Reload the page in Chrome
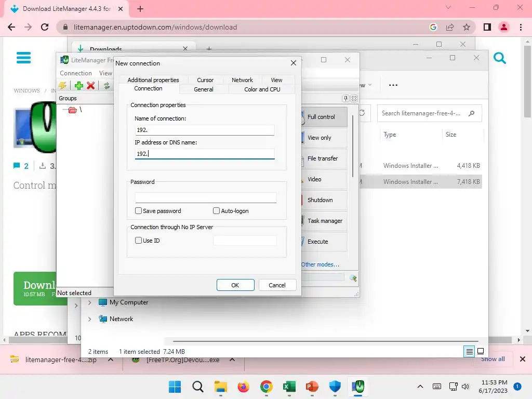 click(x=45, y=27)
